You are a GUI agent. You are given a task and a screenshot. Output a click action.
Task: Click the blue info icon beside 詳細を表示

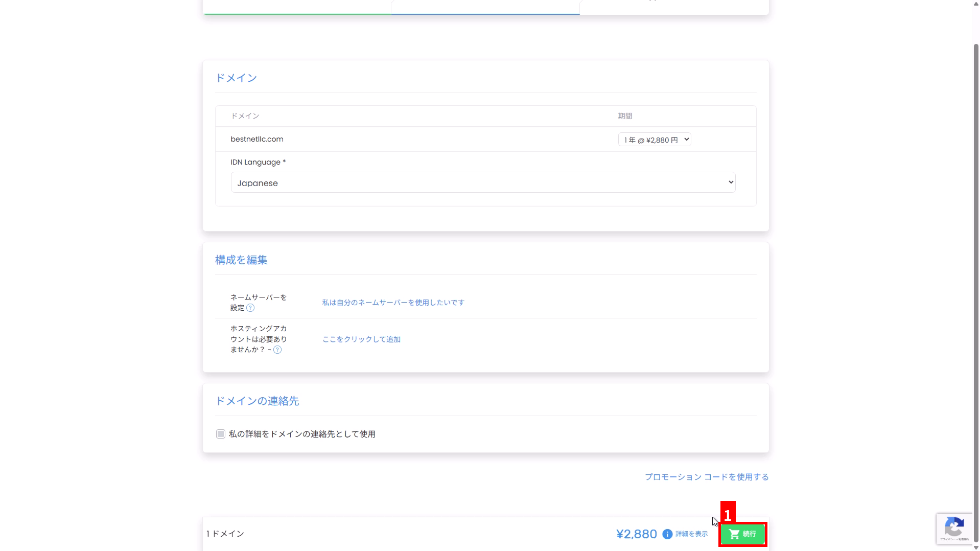[x=667, y=534]
